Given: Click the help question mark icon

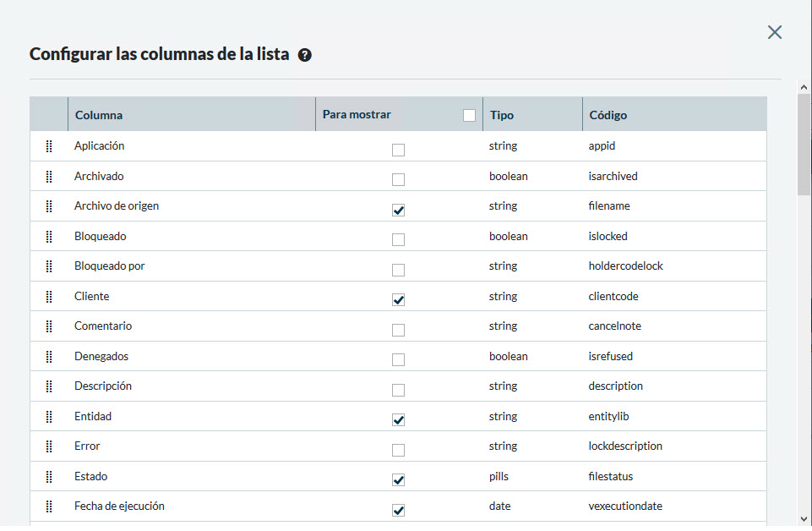Looking at the screenshot, I should [x=305, y=55].
